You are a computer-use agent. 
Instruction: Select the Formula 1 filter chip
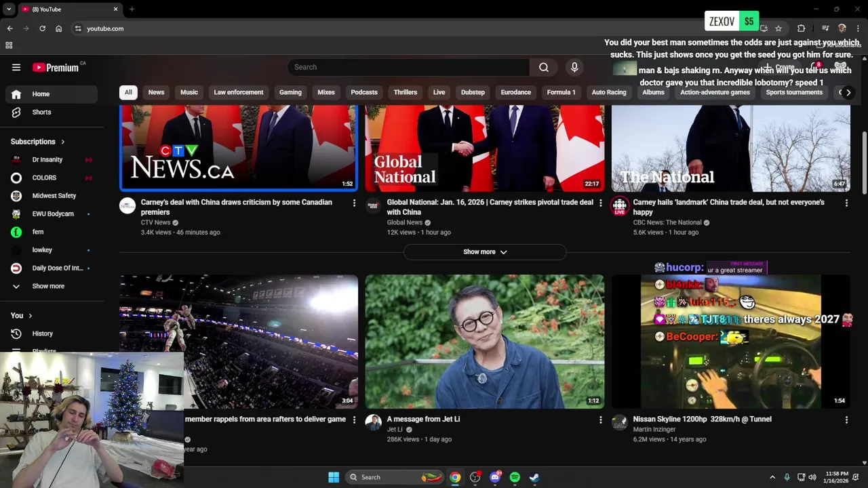(561, 92)
